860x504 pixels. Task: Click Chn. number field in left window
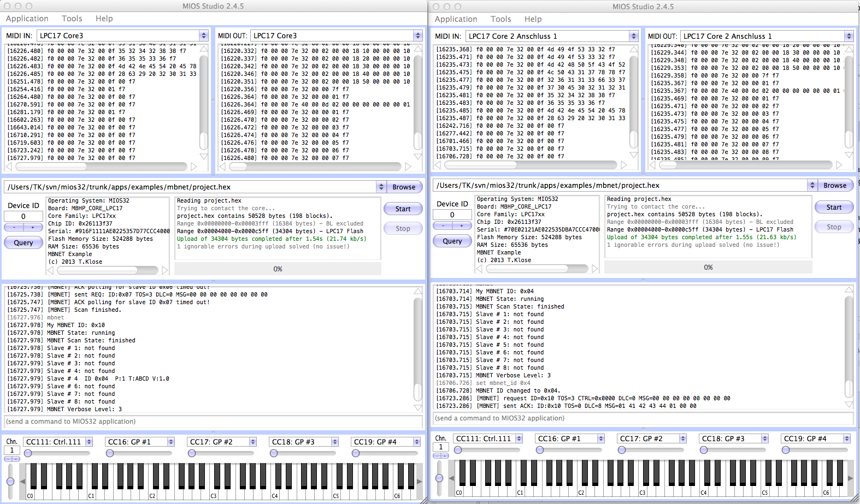[11, 450]
